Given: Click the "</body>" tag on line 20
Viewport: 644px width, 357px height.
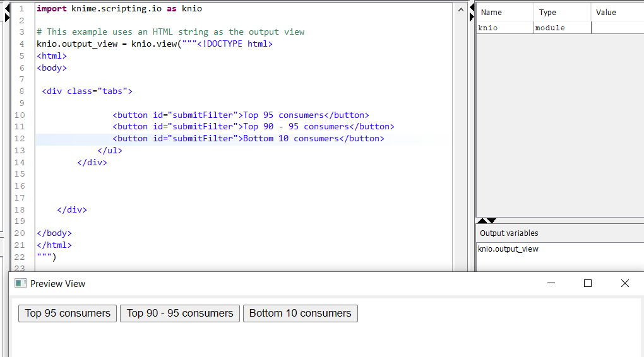Looking at the screenshot, I should click(54, 233).
